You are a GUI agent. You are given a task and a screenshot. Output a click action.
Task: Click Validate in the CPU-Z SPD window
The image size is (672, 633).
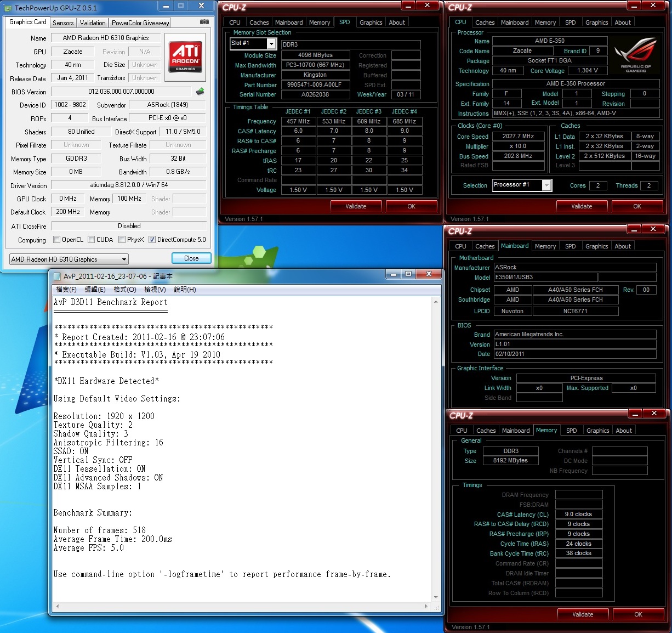[356, 206]
